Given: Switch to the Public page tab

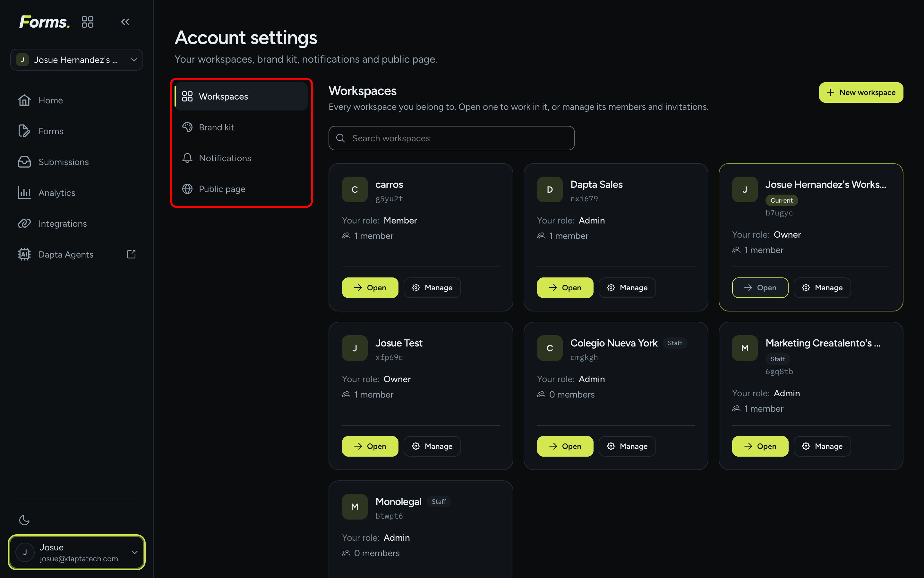Looking at the screenshot, I should 241,189.
